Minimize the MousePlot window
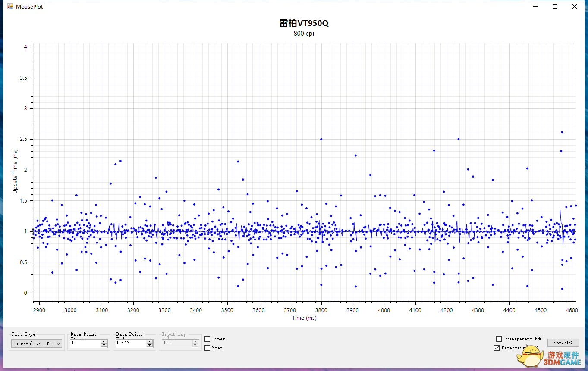The width and height of the screenshot is (588, 371). pyautogui.click(x=535, y=6)
